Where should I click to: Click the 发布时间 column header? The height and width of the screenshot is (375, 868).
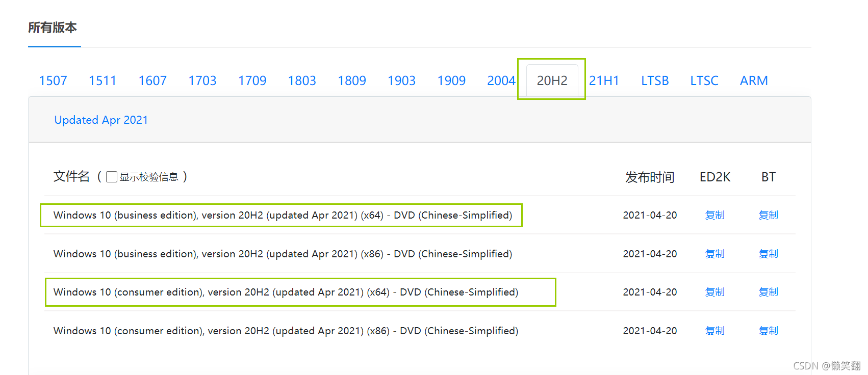coord(650,177)
